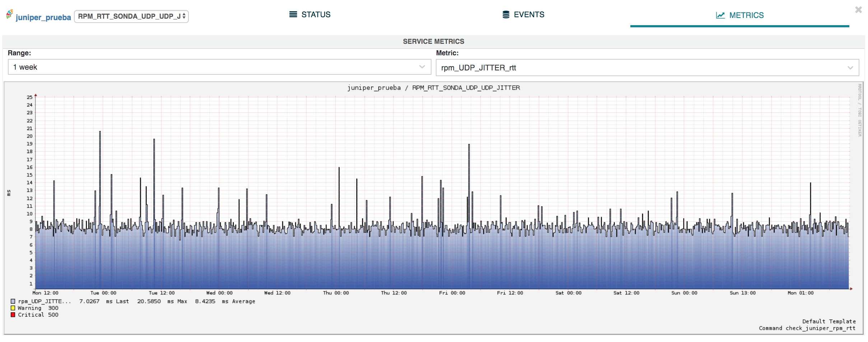
Task: Click the 8.4235 ms Average value
Action: click(225, 301)
